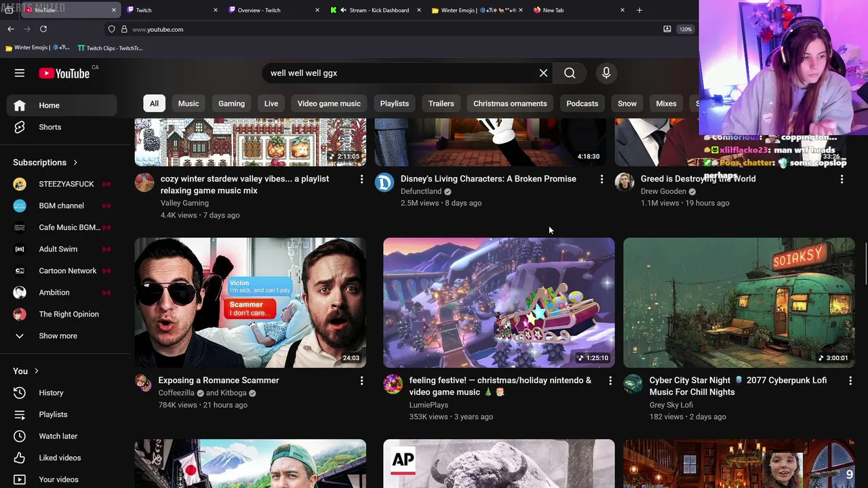Open more options for feeling festive video
868x488 pixels.
pyautogui.click(x=610, y=381)
